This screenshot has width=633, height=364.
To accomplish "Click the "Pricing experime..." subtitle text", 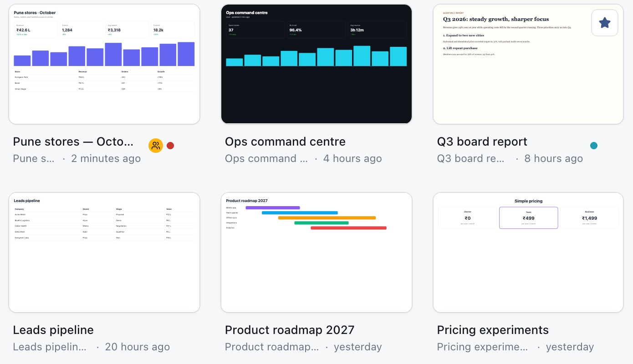I will tap(483, 347).
